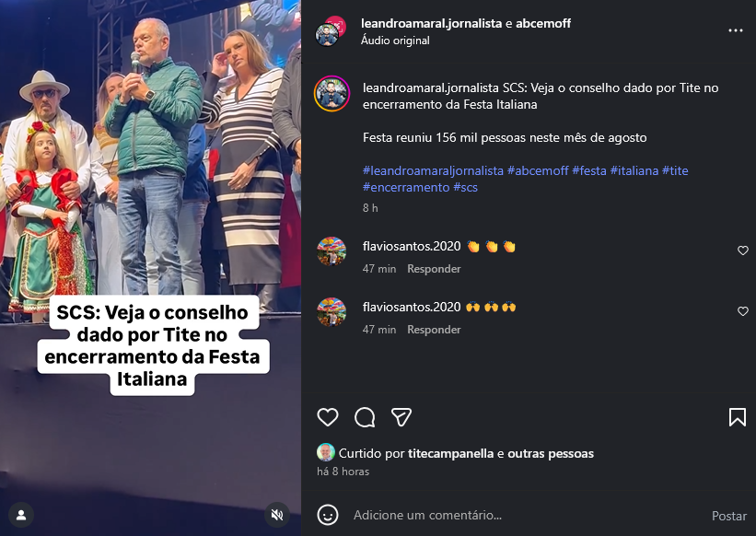Viewport: 756px width, 536px height.
Task: Open the #abcemoff hashtag
Action: click(x=538, y=170)
